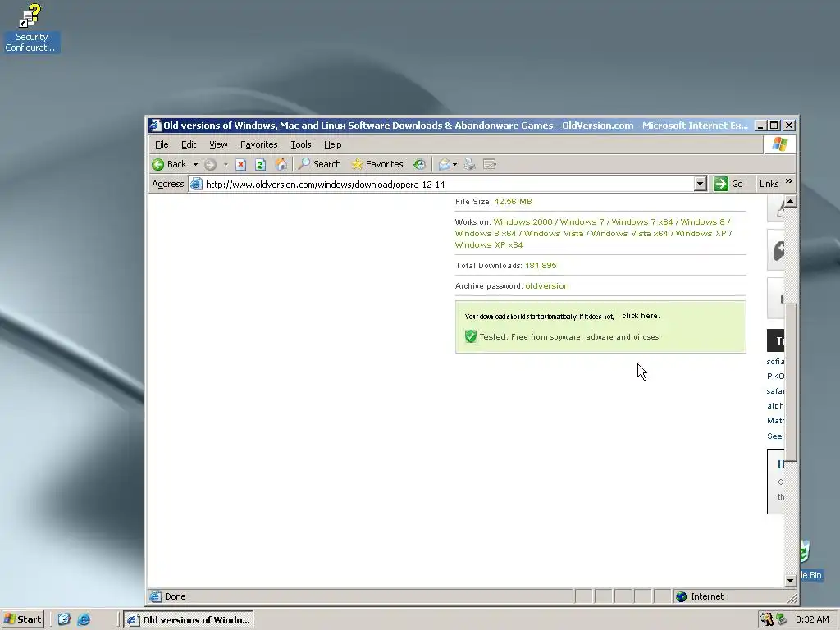Click the See more sidebar link
Screen dimensions: 840x630
[x=774, y=436]
